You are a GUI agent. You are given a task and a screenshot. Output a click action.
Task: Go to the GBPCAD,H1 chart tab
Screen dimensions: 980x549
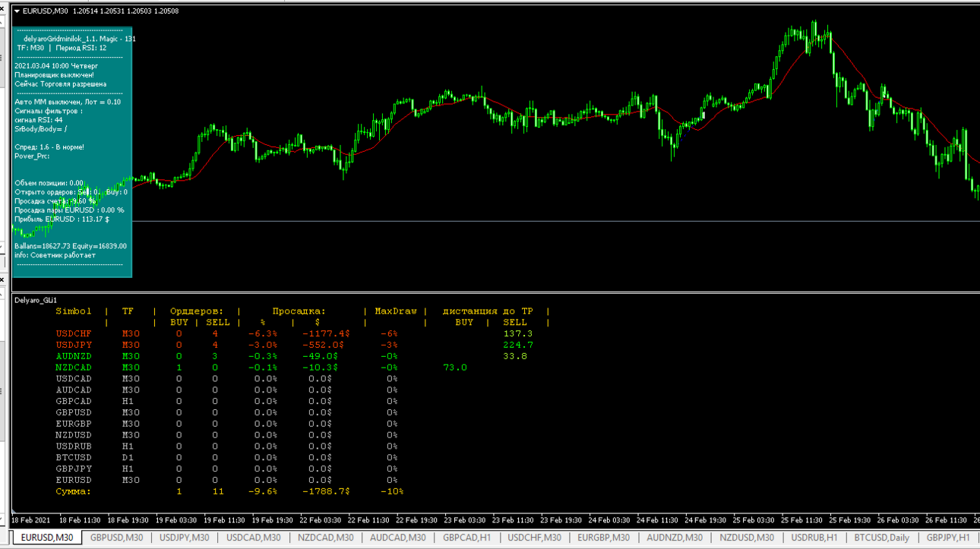pyautogui.click(x=467, y=538)
